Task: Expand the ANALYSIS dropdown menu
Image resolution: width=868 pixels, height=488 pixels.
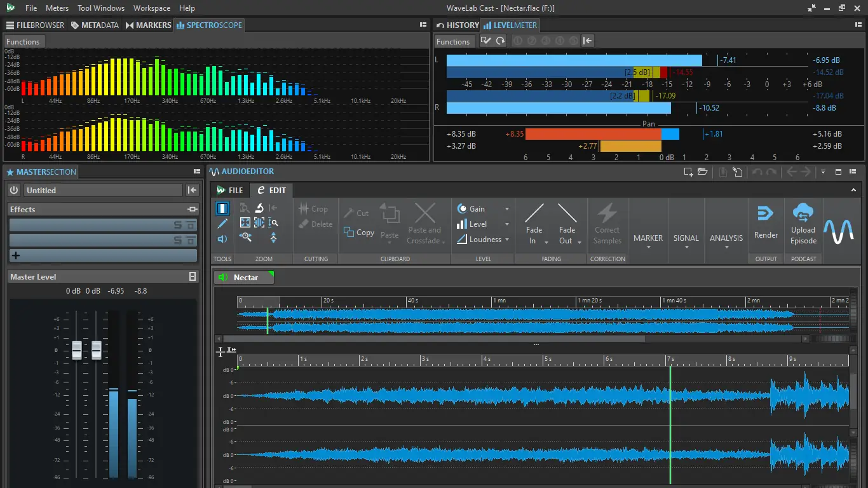Action: 726,240
